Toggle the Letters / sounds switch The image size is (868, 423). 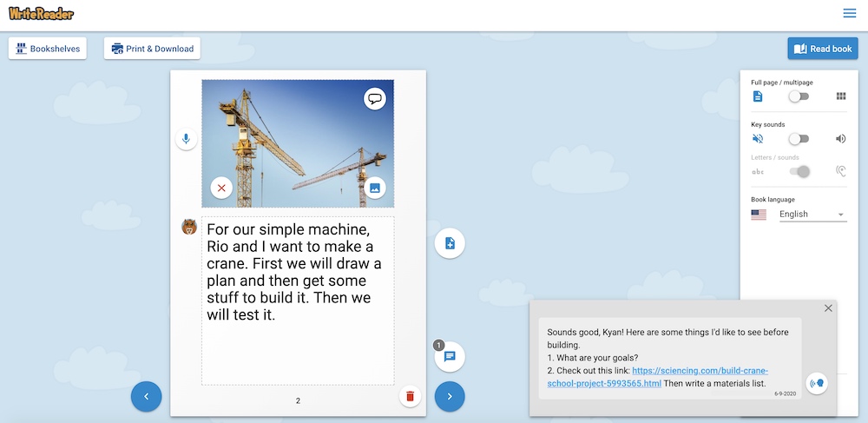click(799, 172)
